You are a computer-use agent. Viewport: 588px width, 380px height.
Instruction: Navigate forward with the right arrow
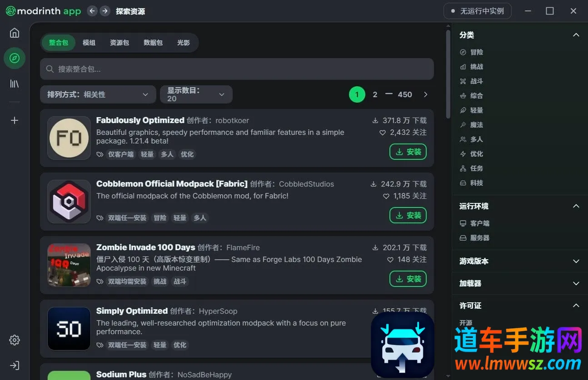tap(105, 11)
